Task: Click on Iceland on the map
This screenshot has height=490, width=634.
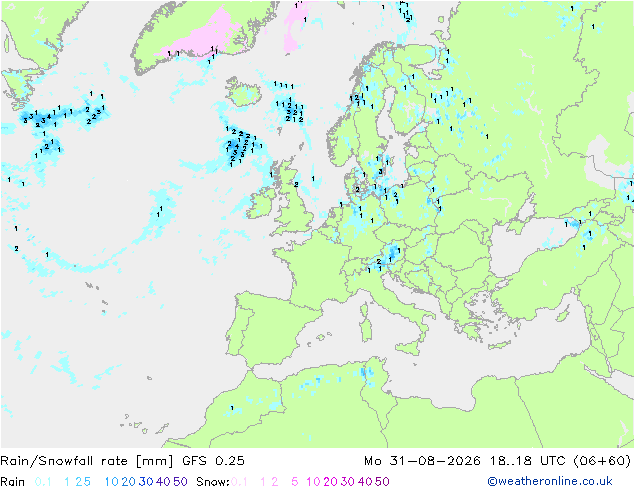Action: click(243, 92)
